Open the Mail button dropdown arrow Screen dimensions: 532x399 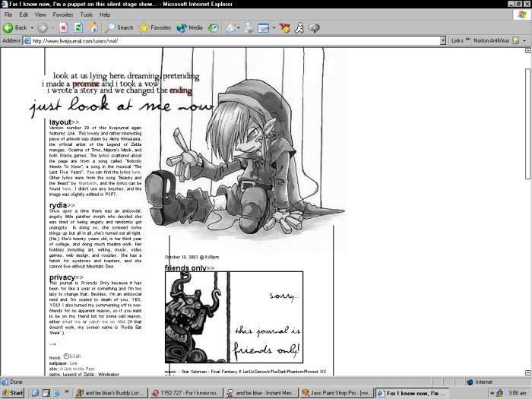click(x=239, y=28)
